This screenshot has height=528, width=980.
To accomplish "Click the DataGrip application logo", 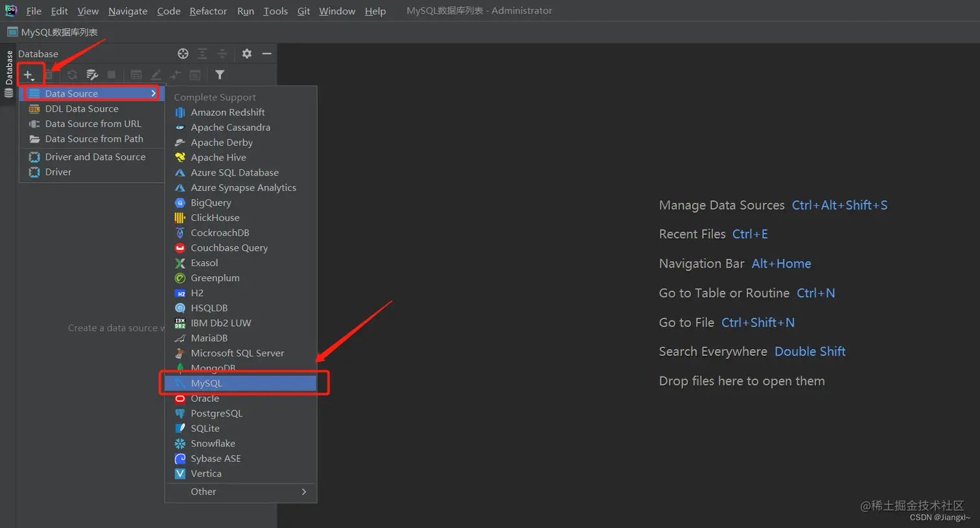I will coord(11,10).
